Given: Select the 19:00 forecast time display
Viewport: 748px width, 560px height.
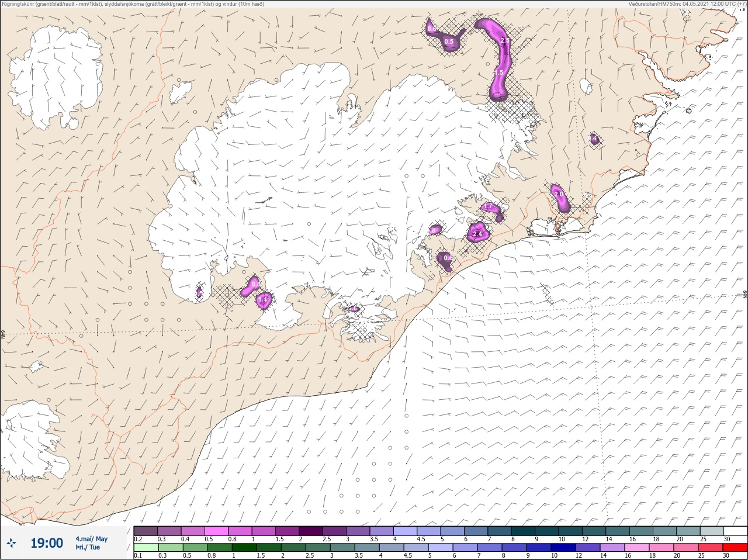Looking at the screenshot, I should [x=47, y=543].
